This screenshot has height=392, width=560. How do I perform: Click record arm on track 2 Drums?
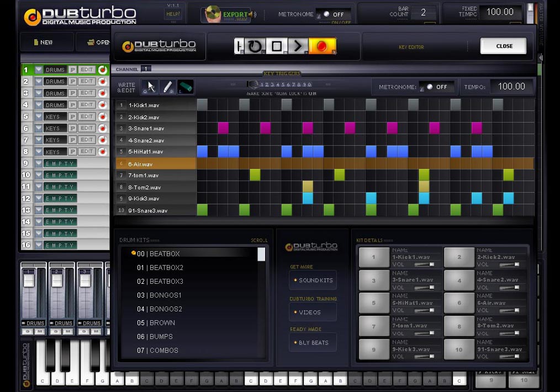pos(103,81)
